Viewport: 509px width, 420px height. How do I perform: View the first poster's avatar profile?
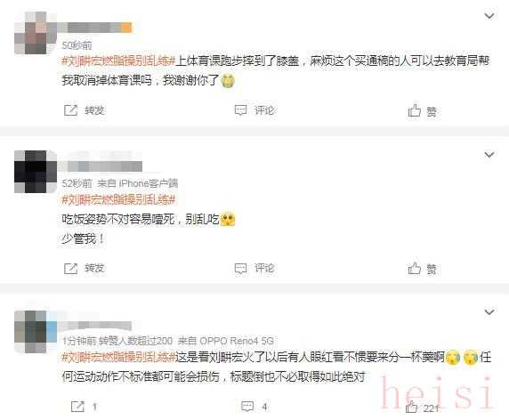tap(36, 33)
